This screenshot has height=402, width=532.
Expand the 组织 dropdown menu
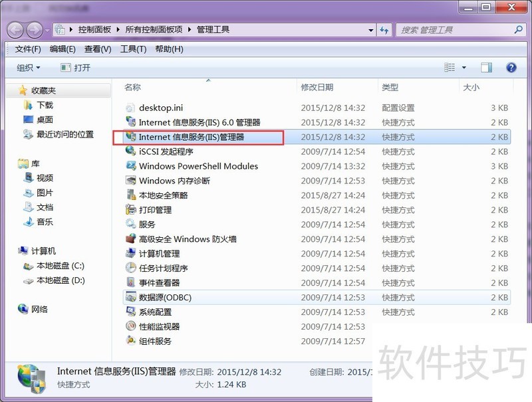click(29, 68)
